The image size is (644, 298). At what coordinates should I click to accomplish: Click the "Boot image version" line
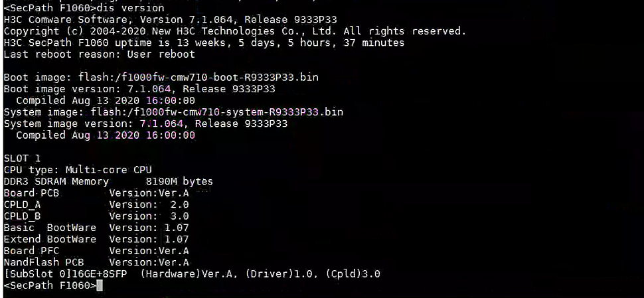139,88
